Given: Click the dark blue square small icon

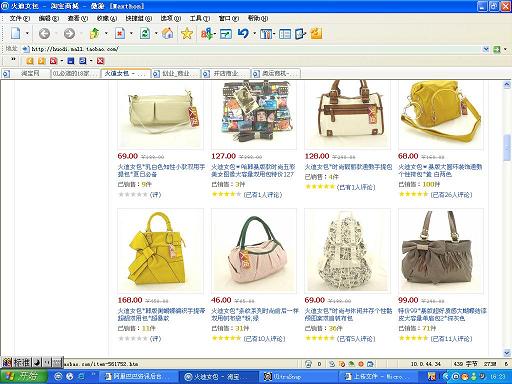Looking at the screenshot, I should pos(71,61).
